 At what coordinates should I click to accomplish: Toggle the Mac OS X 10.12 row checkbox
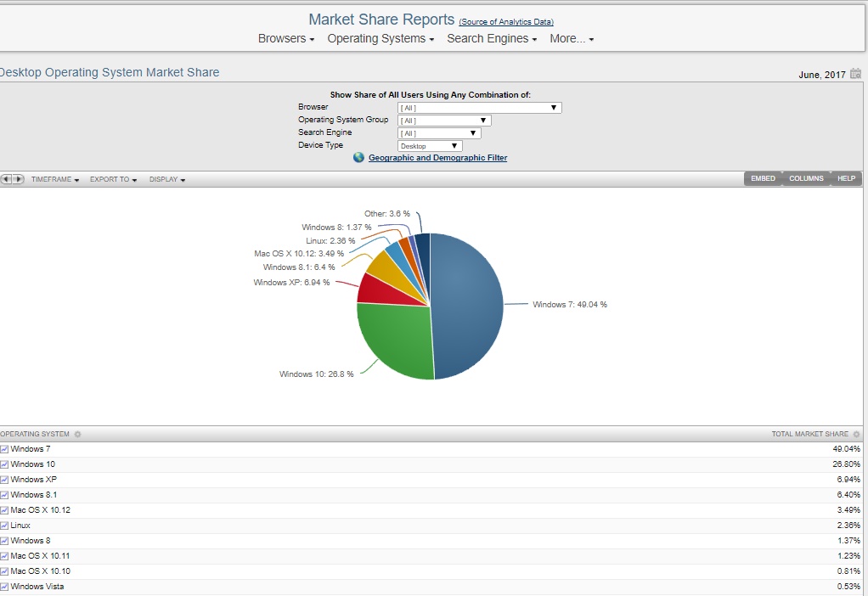click(x=4, y=510)
